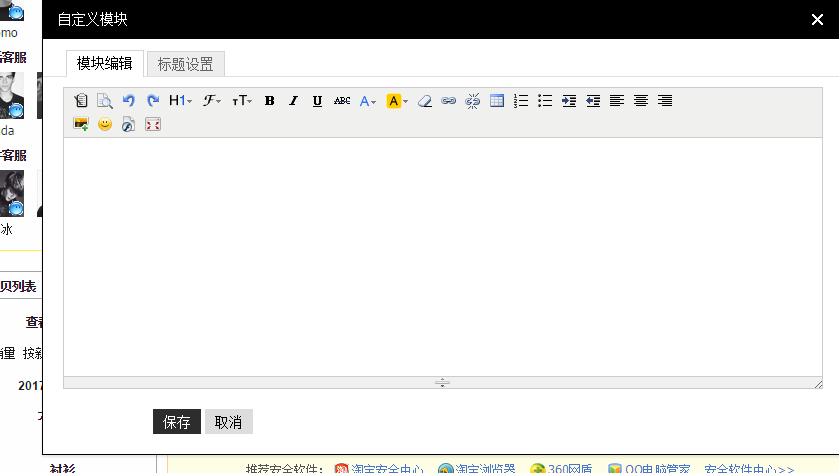Screen dimensions: 839x473
Task: Clear formatting with the eraser icon
Action: (425, 101)
